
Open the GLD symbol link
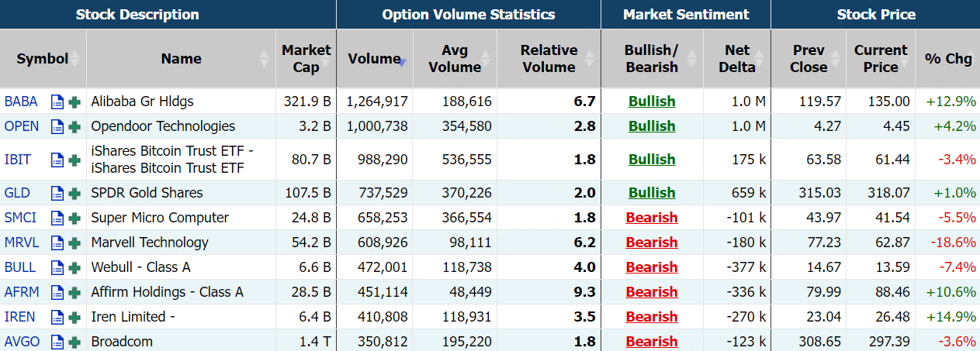[17, 193]
